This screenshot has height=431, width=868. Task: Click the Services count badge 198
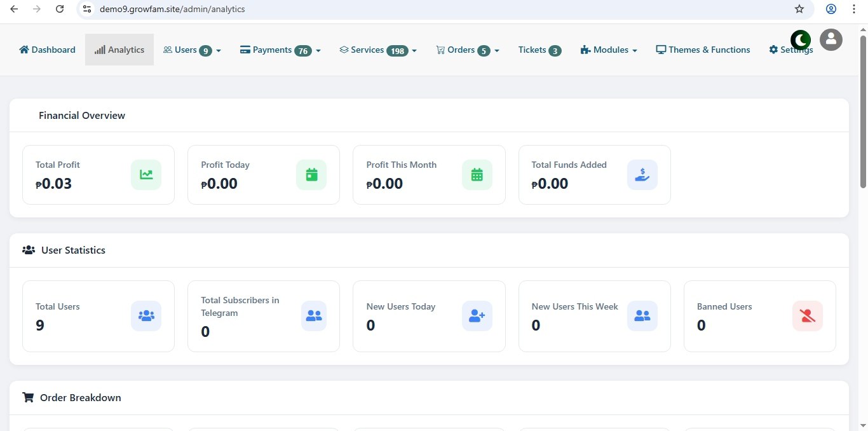point(397,51)
